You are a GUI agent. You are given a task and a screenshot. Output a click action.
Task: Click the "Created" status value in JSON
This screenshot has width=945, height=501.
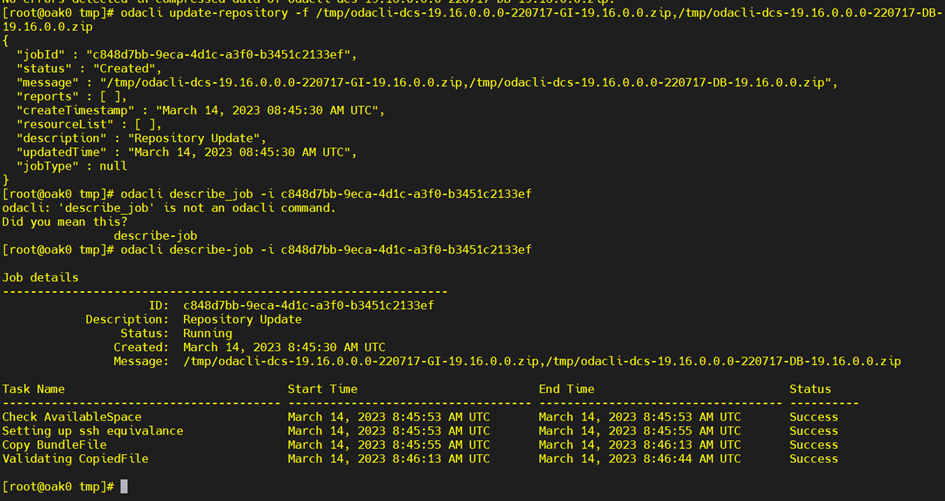(x=120, y=68)
